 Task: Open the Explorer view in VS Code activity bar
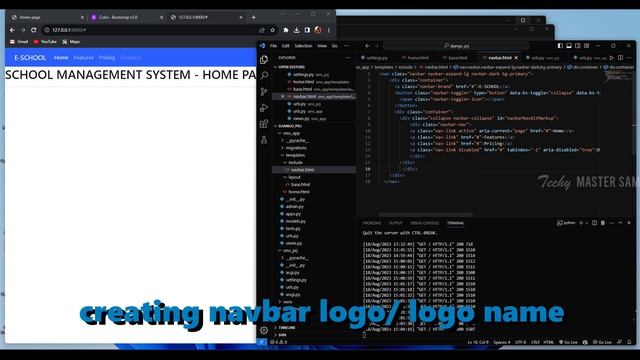click(264, 60)
